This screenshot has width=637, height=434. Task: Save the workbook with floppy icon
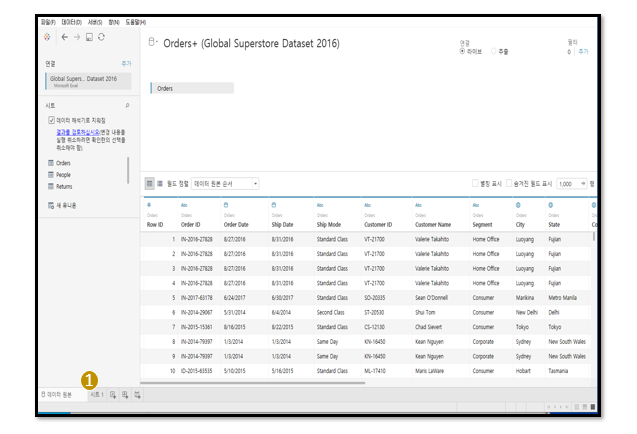click(x=89, y=37)
